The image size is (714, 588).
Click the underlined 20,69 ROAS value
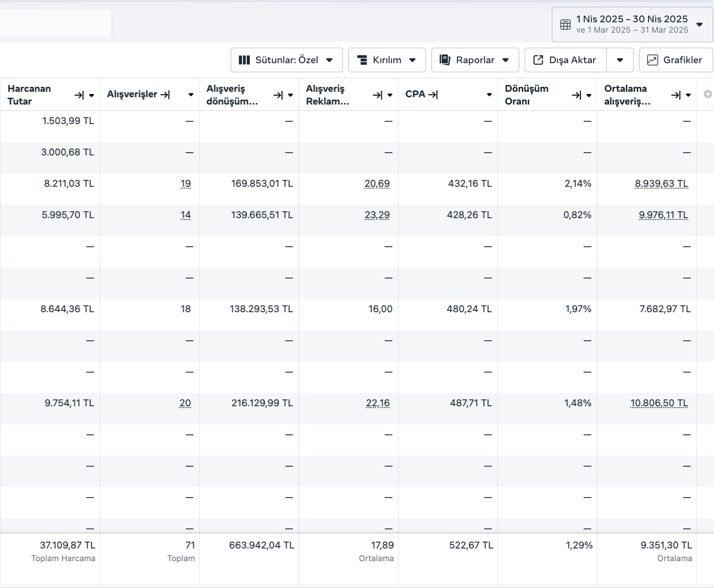coord(377,184)
